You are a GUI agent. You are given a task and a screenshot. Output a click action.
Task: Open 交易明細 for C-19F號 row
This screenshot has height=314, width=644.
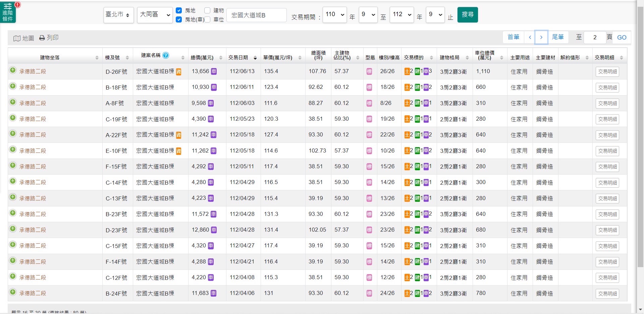tap(607, 119)
